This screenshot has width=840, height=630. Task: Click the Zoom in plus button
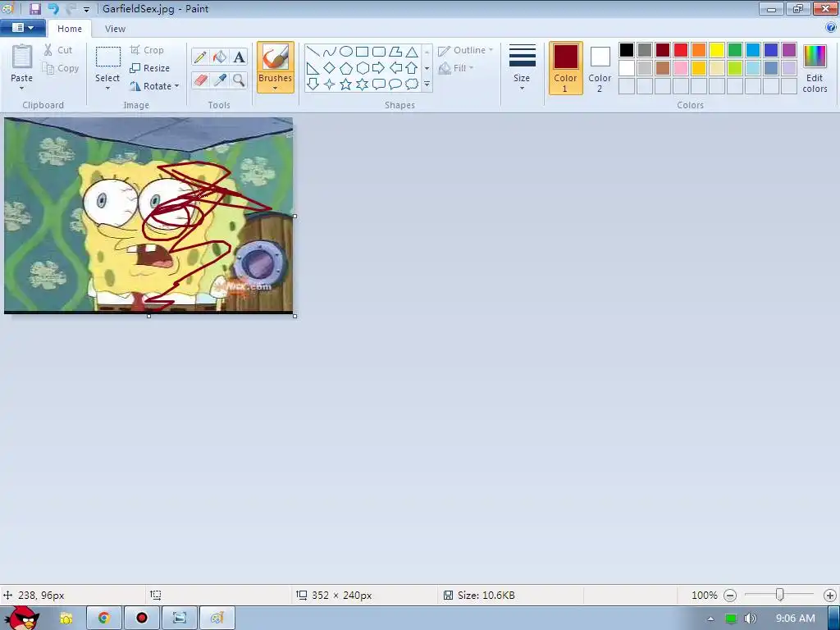pyautogui.click(x=830, y=596)
